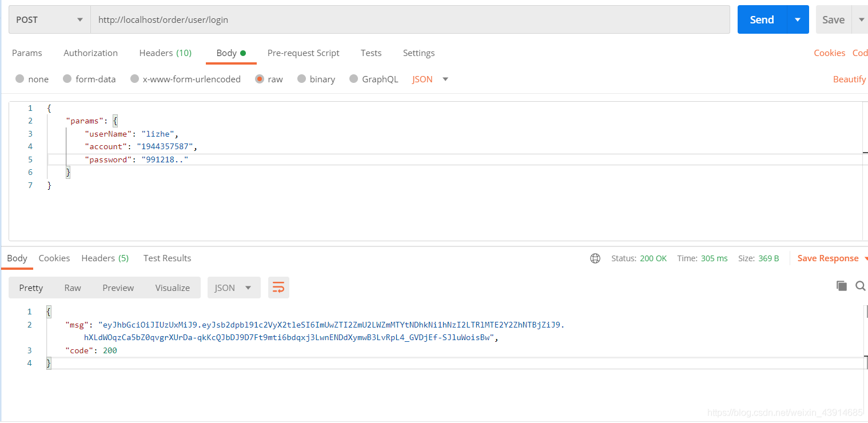Open the Settings tab
868x423 pixels.
point(419,53)
